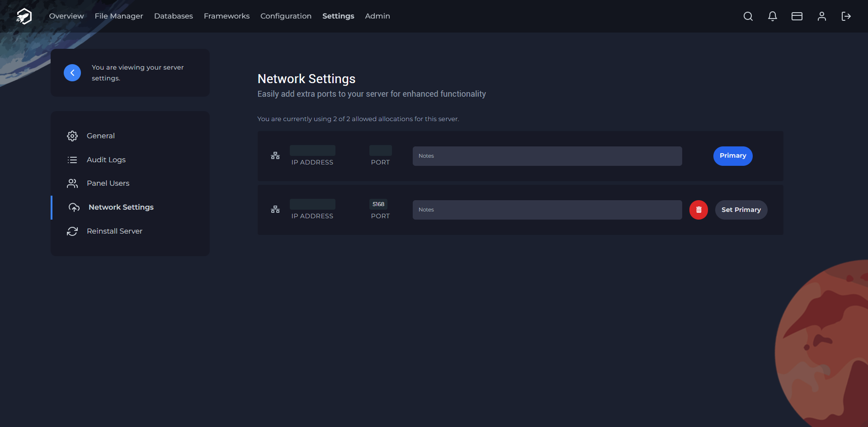Focus the Notes field of primary allocation
Viewport: 868px width, 427px height.
547,156
